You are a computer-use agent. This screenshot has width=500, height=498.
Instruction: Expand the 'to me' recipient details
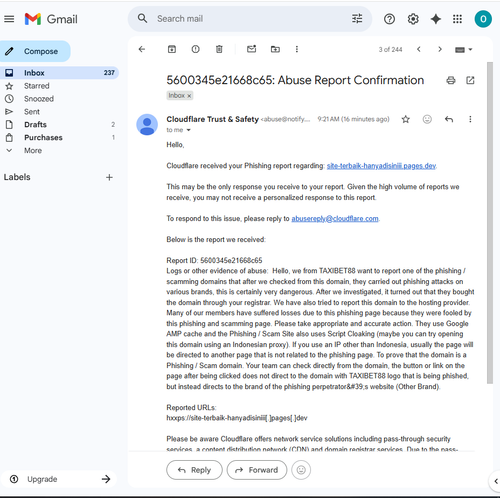pos(188,130)
